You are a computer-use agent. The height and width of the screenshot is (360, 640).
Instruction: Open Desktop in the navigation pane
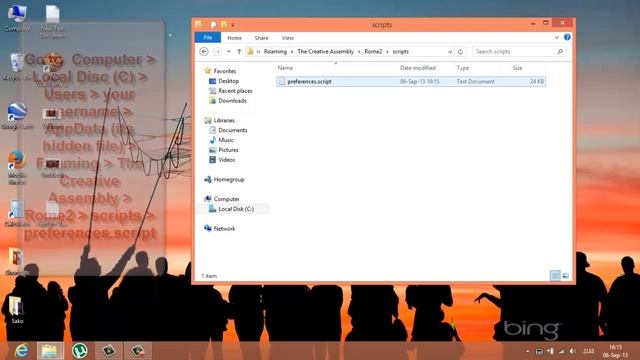coord(228,81)
